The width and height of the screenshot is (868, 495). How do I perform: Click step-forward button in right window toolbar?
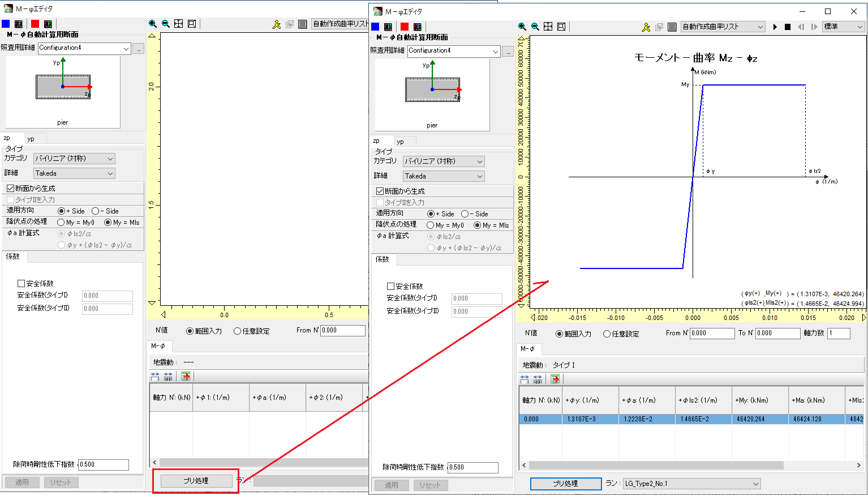pyautogui.click(x=814, y=27)
